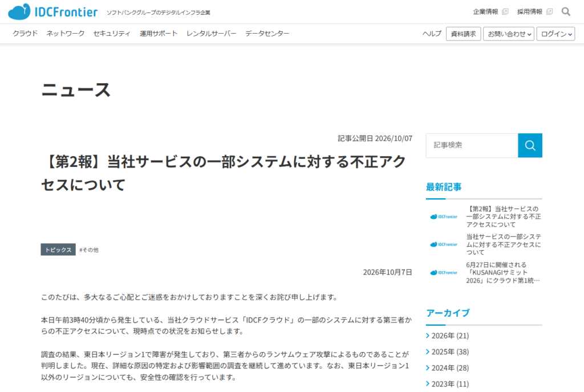This screenshot has height=392, width=584.
Task: Click the main article title 【第2報】
Action: (224, 173)
